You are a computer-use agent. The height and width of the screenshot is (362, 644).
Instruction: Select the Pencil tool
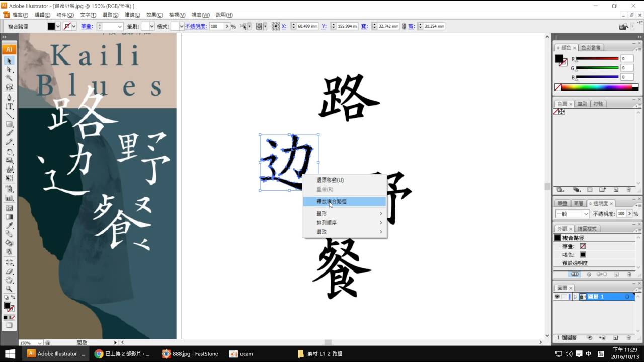click(9, 143)
